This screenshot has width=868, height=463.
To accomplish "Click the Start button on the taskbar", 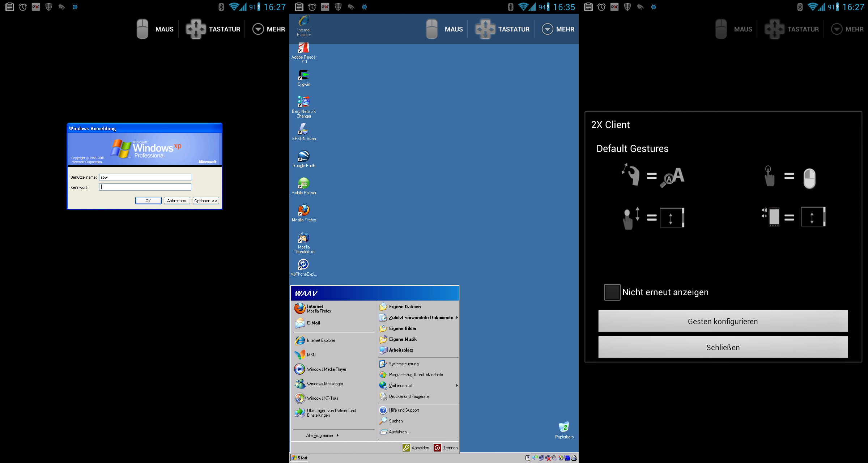I will pos(299,458).
